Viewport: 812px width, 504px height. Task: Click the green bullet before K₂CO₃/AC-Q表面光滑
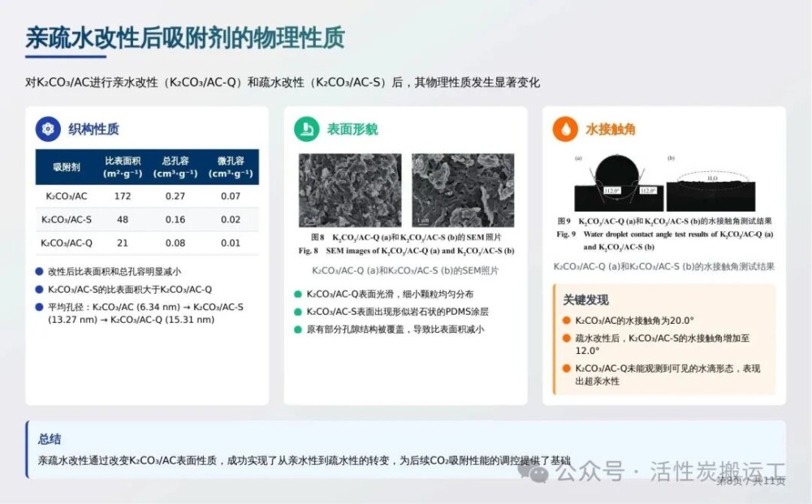pyautogui.click(x=298, y=294)
